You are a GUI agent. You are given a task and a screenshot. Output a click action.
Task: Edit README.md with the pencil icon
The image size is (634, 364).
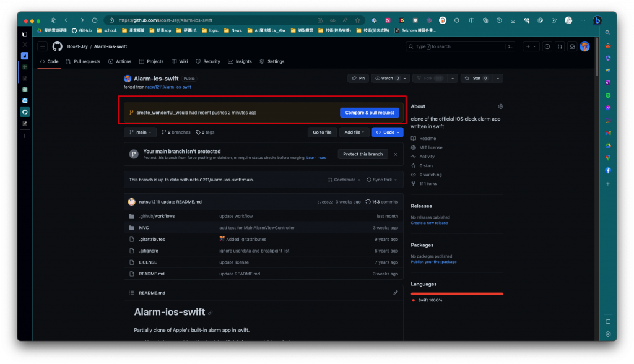click(x=396, y=293)
